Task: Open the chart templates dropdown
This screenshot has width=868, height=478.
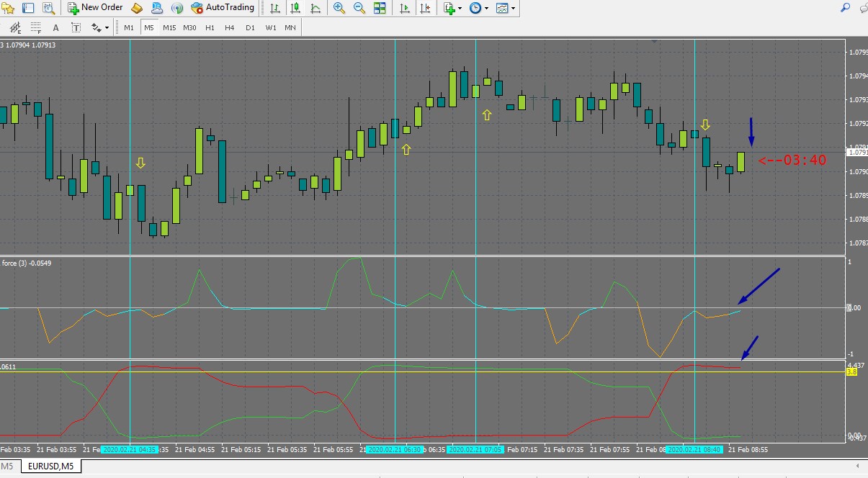Action: click(x=505, y=8)
